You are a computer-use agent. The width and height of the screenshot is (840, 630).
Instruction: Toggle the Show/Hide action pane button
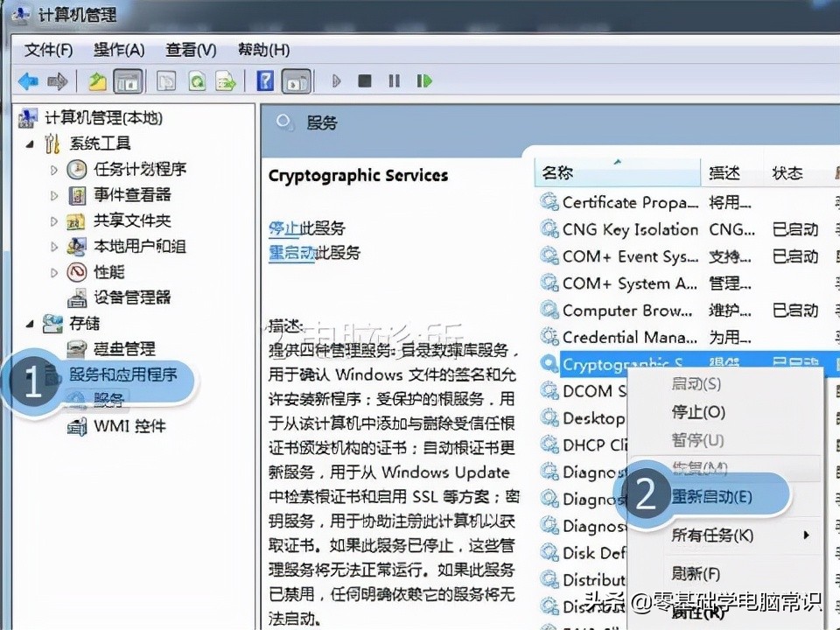point(297,82)
